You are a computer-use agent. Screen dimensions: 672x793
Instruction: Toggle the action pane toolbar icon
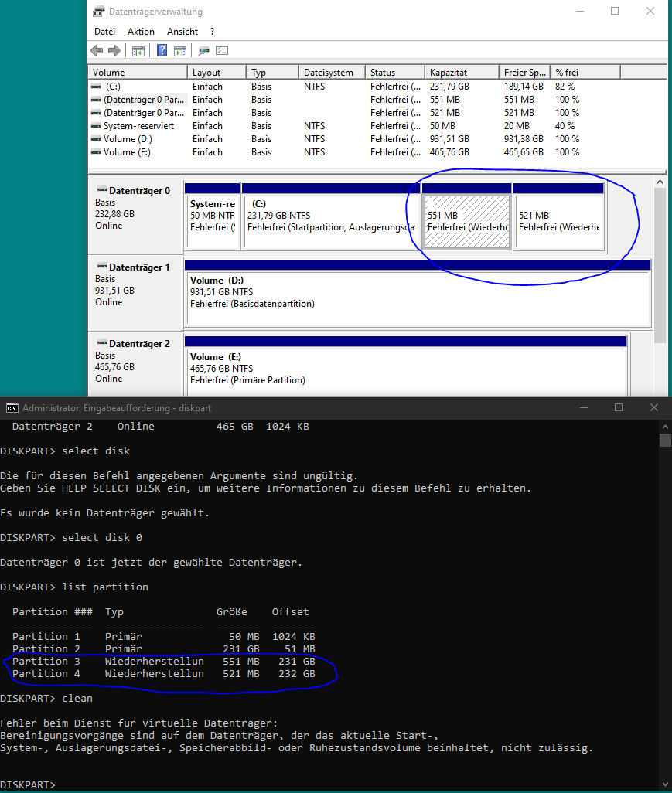tap(179, 50)
